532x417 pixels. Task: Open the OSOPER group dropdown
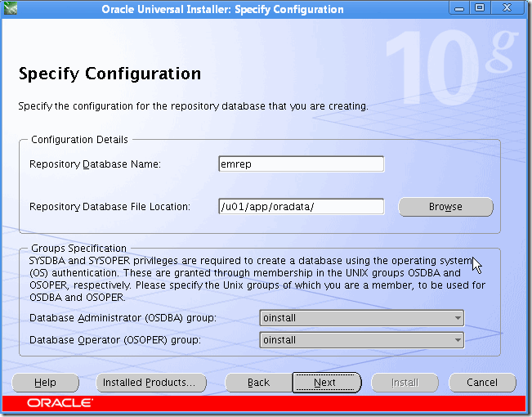point(362,340)
